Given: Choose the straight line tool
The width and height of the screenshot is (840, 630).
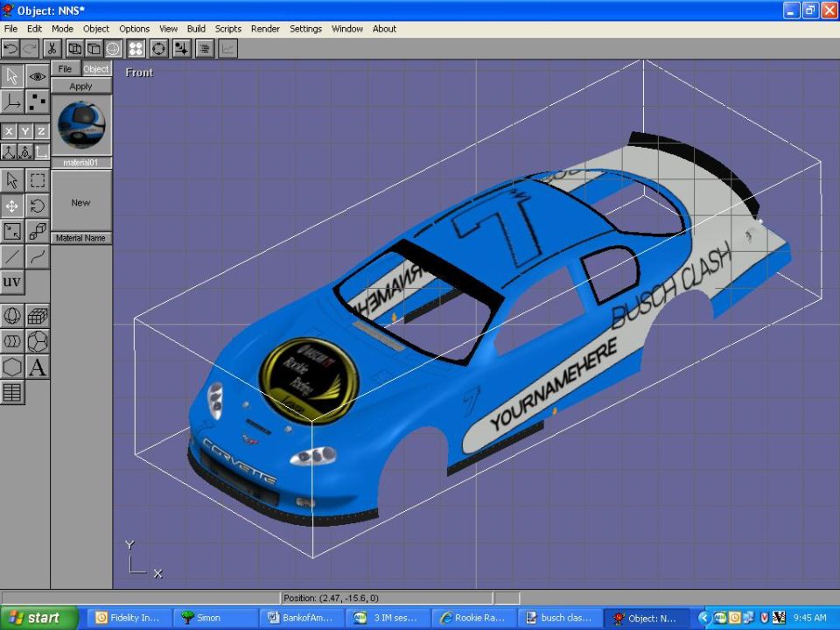Looking at the screenshot, I should pos(11,256).
